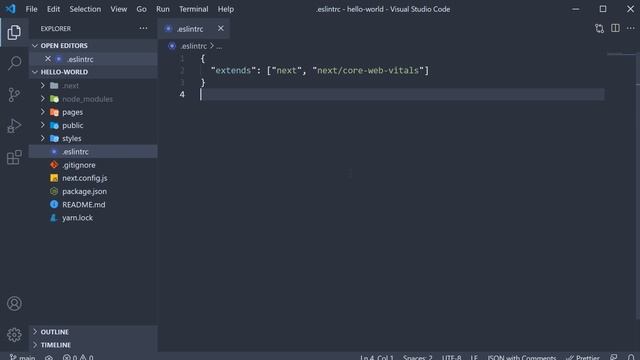
Task: Open the Terminal menu
Action: pos(193,9)
